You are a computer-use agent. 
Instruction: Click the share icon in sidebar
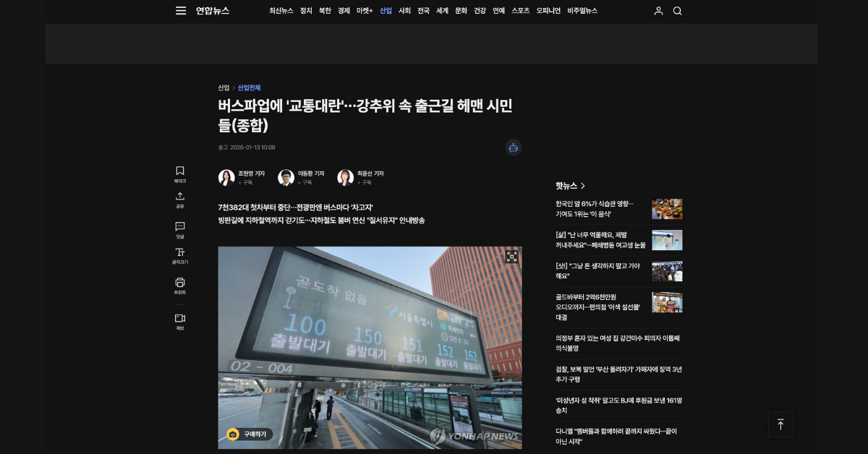tap(180, 197)
